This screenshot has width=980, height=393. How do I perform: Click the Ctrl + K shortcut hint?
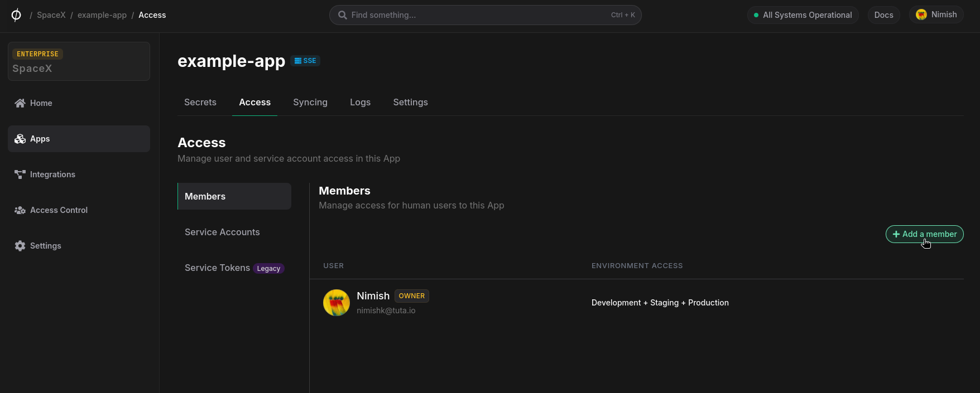pyautogui.click(x=623, y=15)
